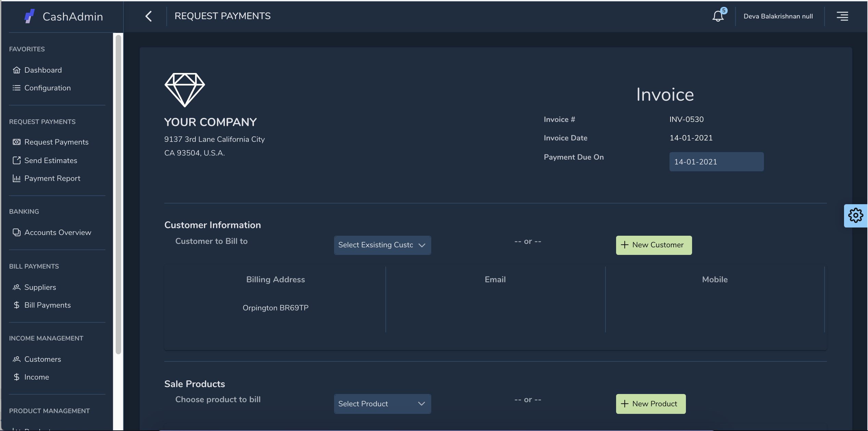
Task: Click the Payment Due On date field
Action: (716, 162)
